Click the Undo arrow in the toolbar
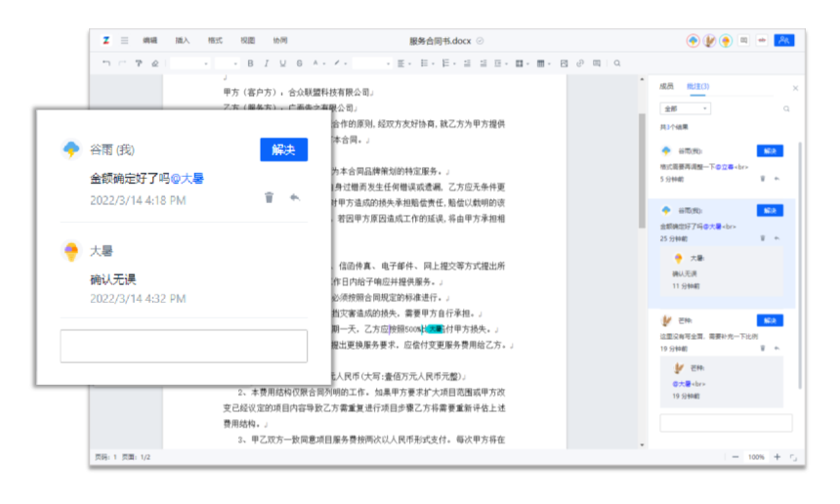This screenshot has width=840, height=504. click(x=106, y=63)
